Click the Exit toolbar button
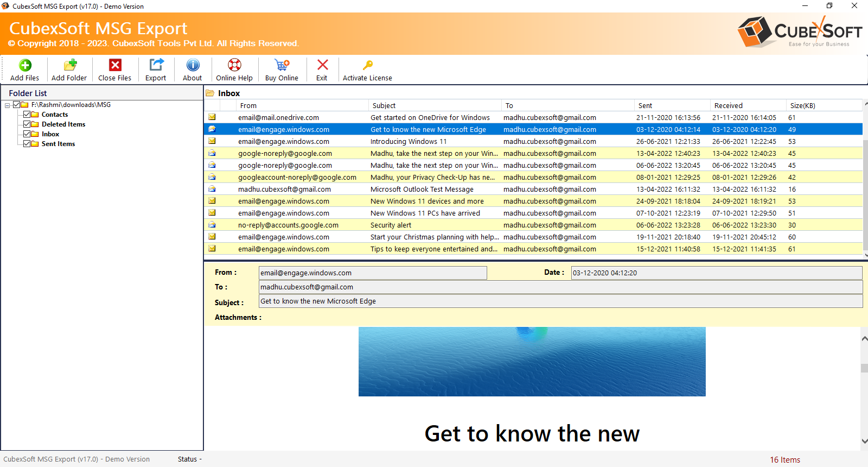Image resolution: width=868 pixels, height=467 pixels. (x=322, y=66)
